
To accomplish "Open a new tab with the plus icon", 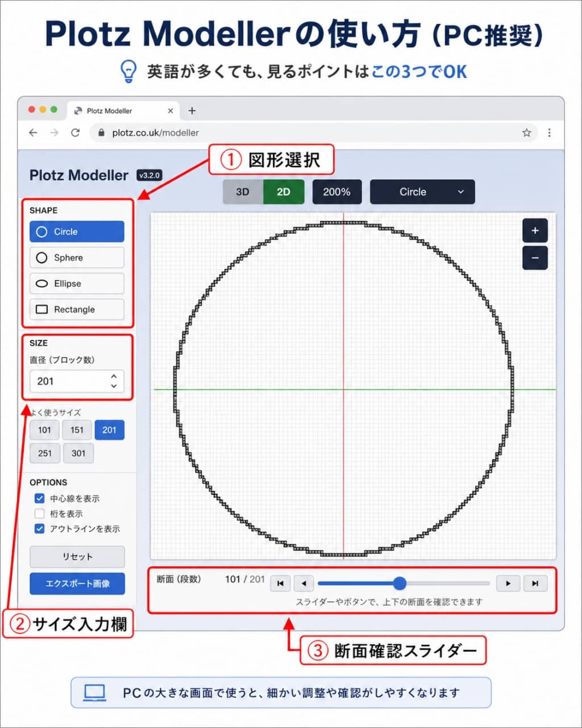I will (192, 111).
